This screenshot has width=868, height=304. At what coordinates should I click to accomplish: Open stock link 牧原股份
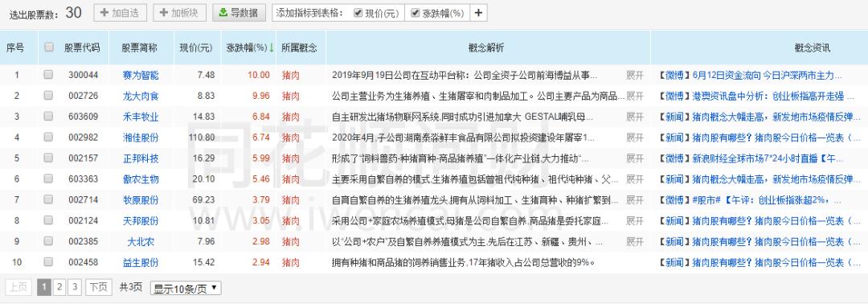click(141, 200)
